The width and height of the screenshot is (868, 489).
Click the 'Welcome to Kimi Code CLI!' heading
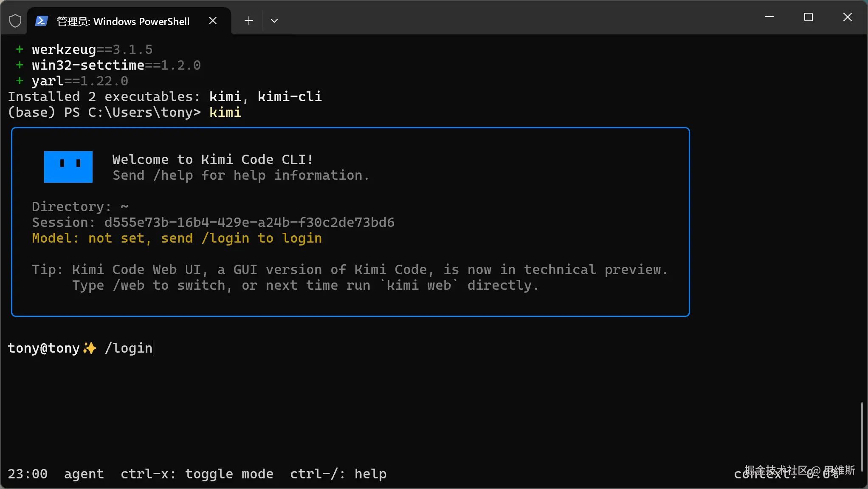coord(213,160)
